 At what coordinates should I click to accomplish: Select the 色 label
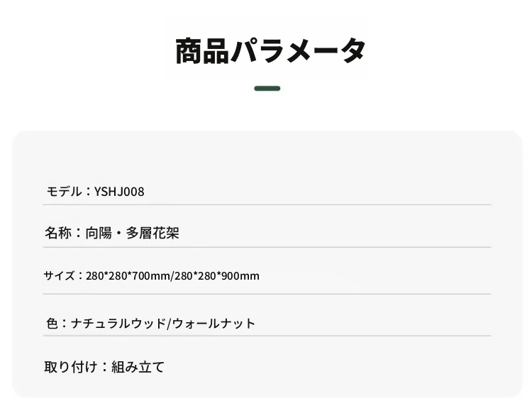tap(52, 323)
